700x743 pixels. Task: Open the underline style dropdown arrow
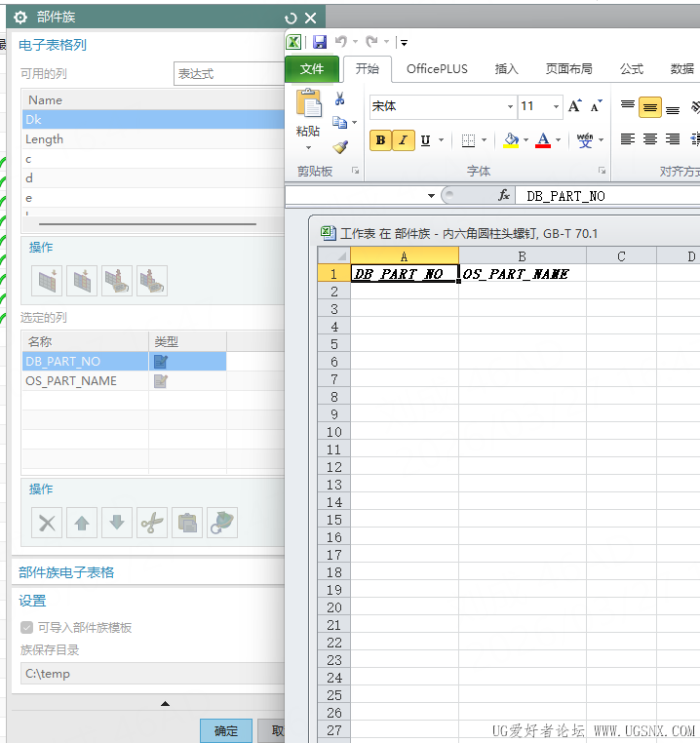coord(441,140)
